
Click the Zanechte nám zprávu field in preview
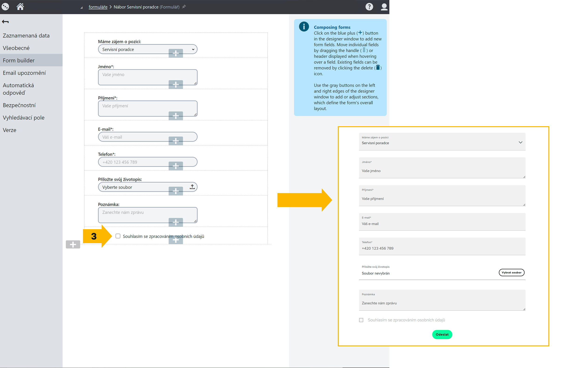[x=442, y=300]
